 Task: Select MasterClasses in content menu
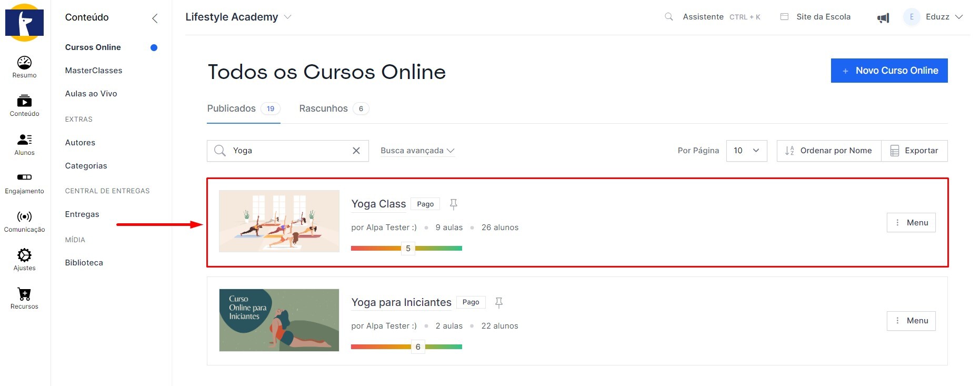point(94,71)
